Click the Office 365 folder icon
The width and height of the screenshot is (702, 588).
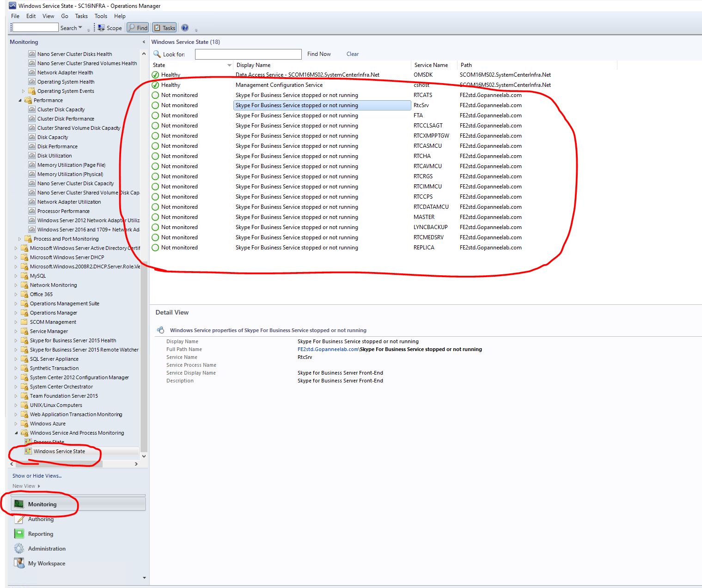[x=24, y=294]
